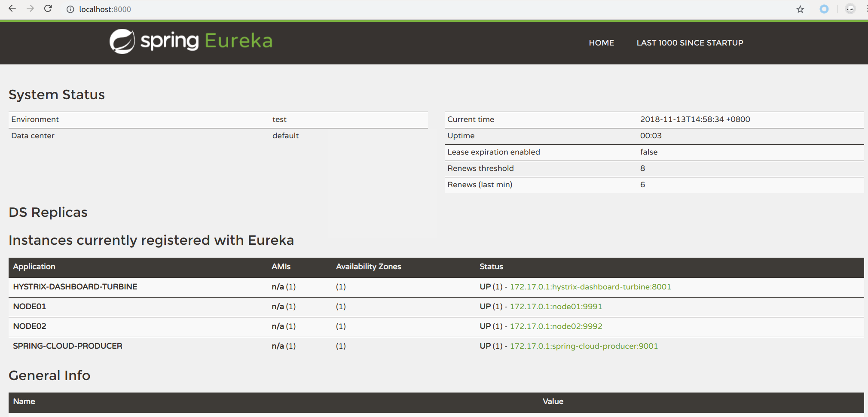868x417 pixels.
Task: View site information icon in address bar
Action: point(70,9)
